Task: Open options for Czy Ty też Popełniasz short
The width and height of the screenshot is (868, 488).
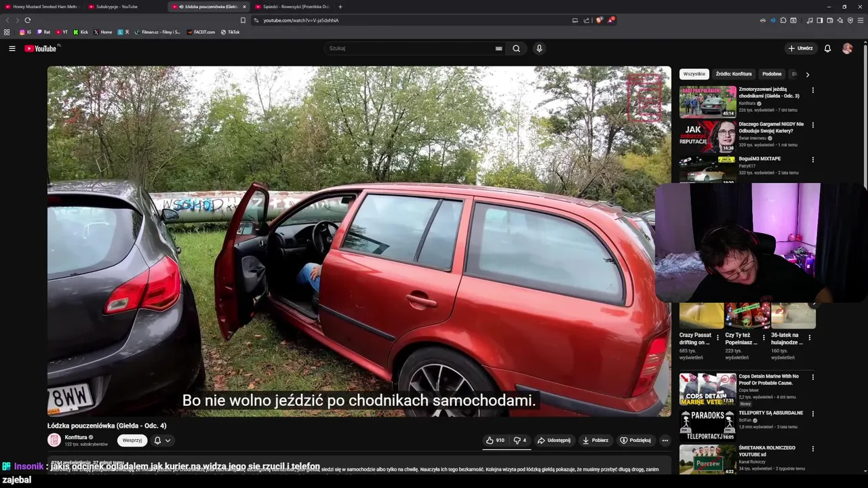Action: pos(764,337)
